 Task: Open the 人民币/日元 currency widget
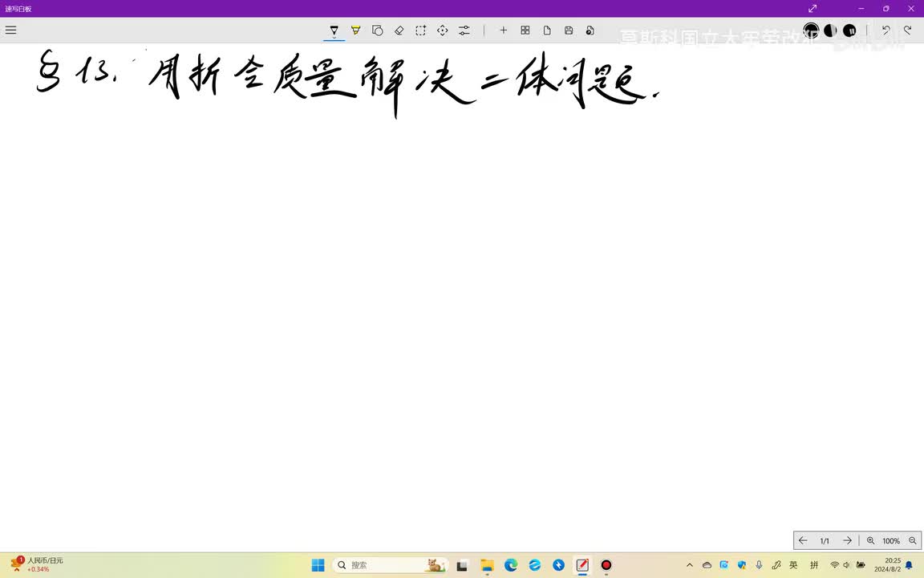[37, 565]
